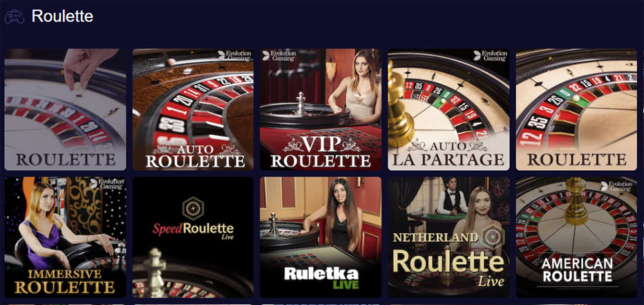Launch the VIP Roulette live game
Viewport: 644px width, 305px height.
point(321,109)
